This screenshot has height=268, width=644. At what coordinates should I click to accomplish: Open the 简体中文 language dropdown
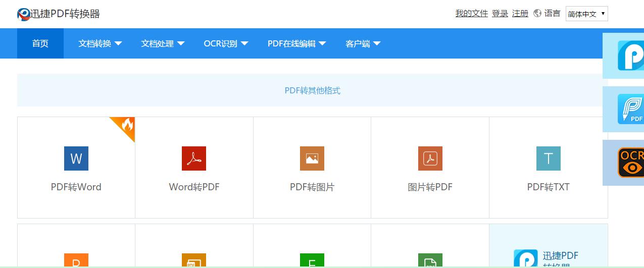(x=586, y=14)
